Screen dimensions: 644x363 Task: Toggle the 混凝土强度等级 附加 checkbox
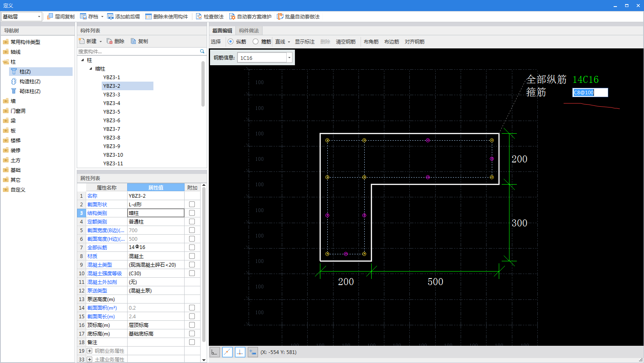click(192, 273)
